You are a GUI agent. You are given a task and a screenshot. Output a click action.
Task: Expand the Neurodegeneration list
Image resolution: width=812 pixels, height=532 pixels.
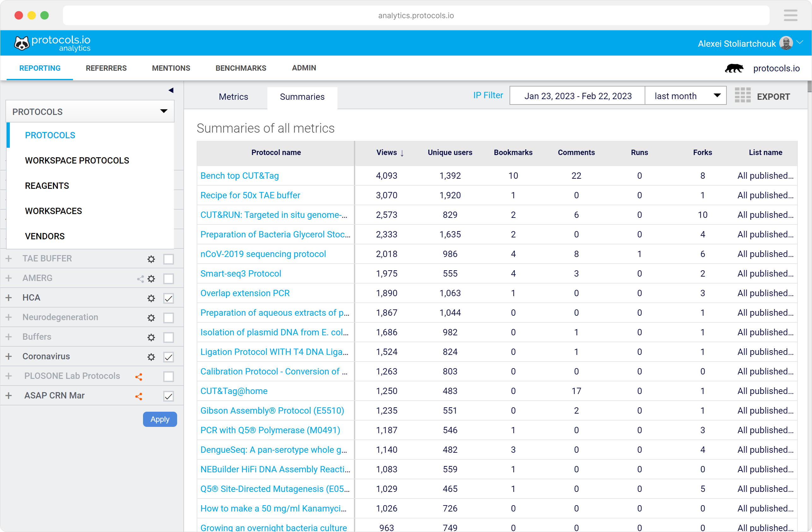pyautogui.click(x=9, y=317)
